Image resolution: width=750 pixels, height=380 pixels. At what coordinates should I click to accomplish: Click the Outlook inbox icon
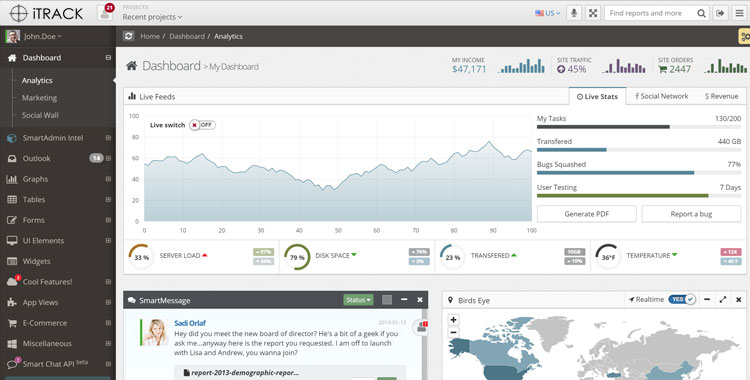[x=12, y=158]
